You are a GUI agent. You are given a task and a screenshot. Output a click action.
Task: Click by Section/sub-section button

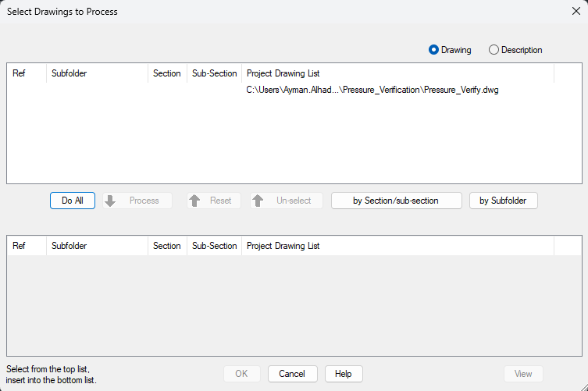coord(397,201)
